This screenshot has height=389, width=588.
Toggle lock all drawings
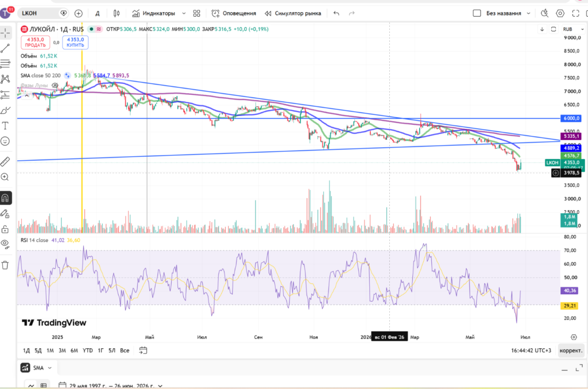[5, 229]
